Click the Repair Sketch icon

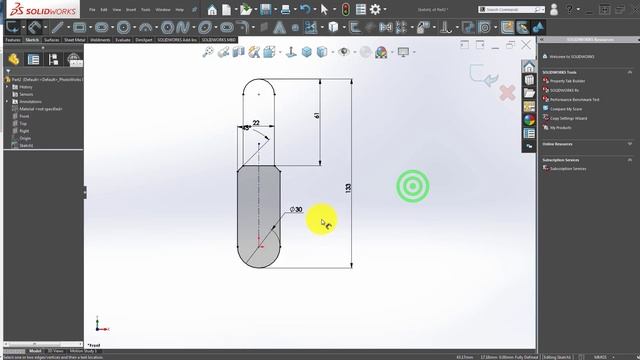click(468, 27)
